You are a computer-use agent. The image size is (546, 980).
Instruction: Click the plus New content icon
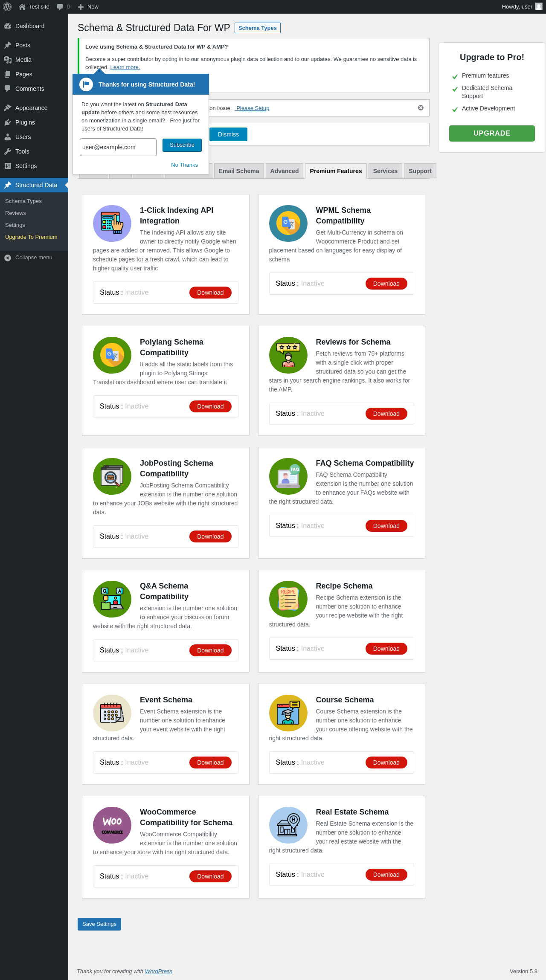[81, 7]
